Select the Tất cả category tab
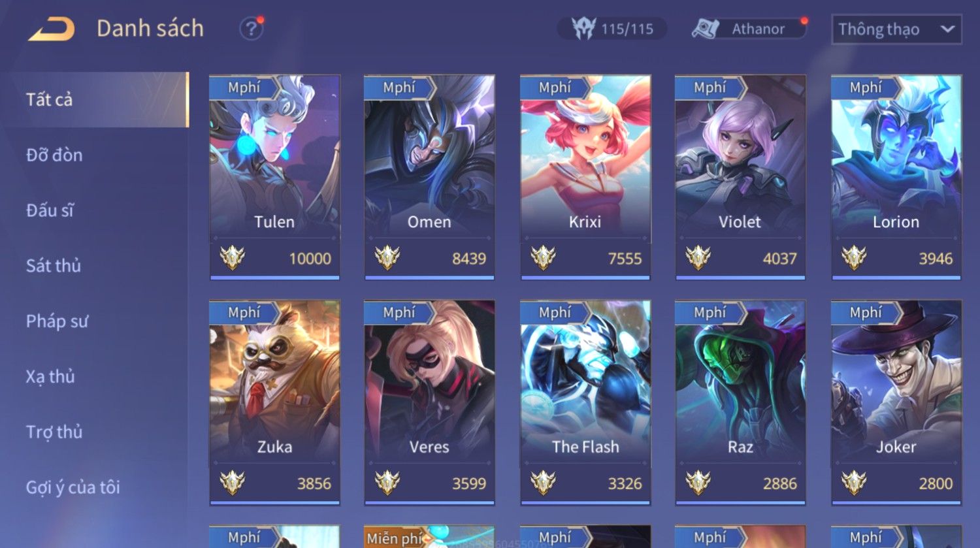980x548 pixels. (x=95, y=99)
